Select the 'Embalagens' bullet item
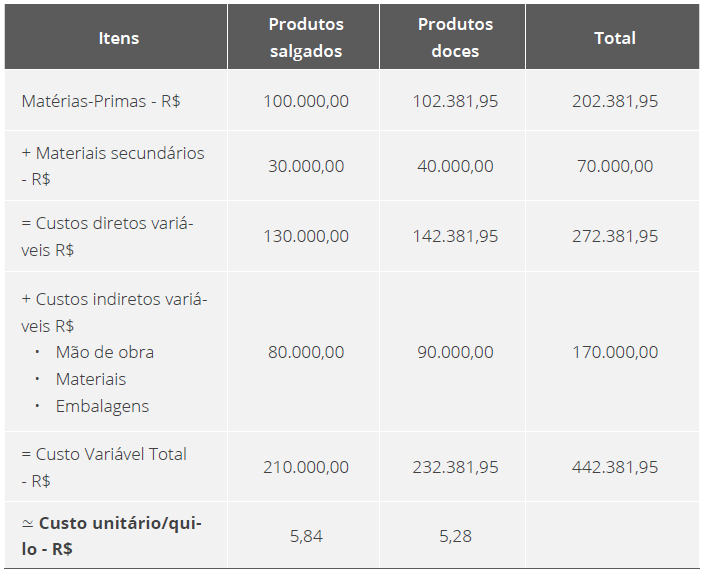The height and width of the screenshot is (571, 702). (102, 406)
